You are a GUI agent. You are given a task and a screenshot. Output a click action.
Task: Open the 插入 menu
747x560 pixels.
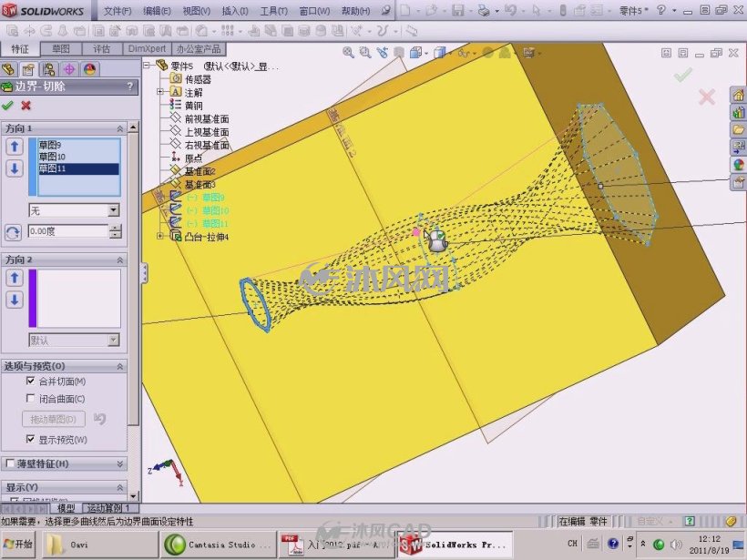235,11
